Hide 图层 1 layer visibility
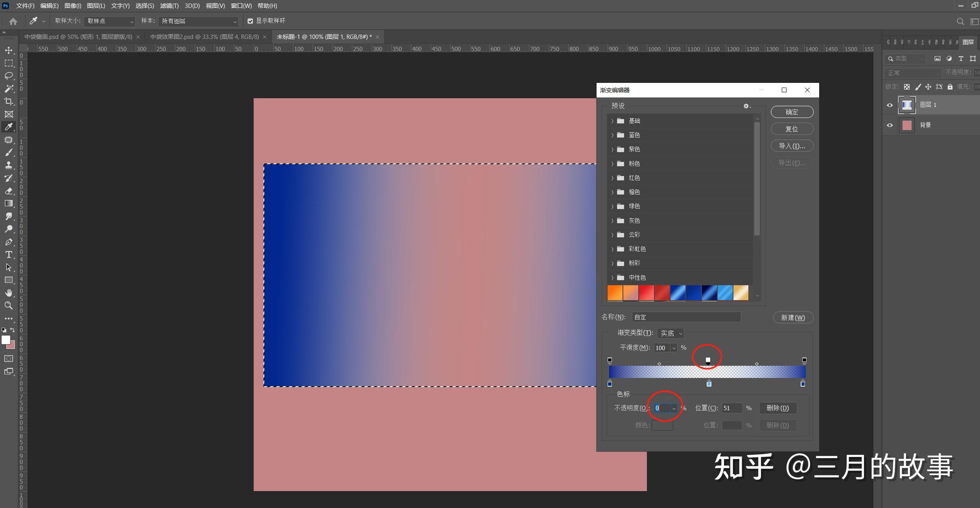The image size is (980, 508). pyautogui.click(x=890, y=105)
